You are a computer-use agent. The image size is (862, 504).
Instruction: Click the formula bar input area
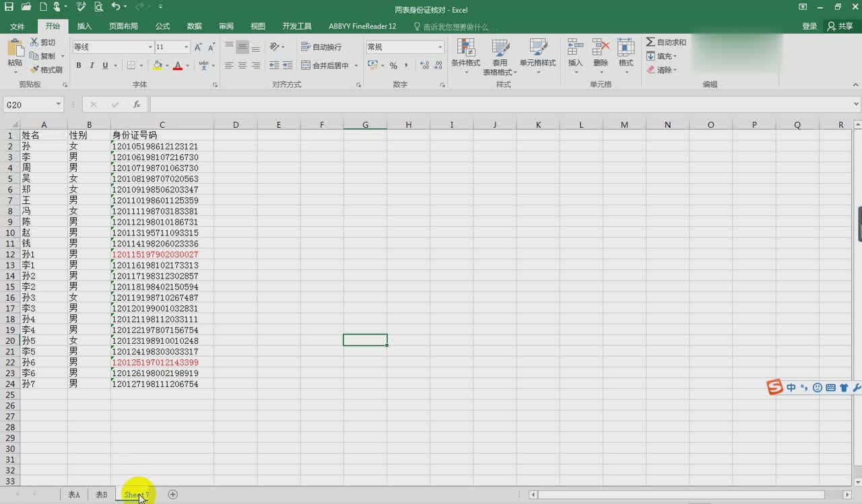point(500,104)
